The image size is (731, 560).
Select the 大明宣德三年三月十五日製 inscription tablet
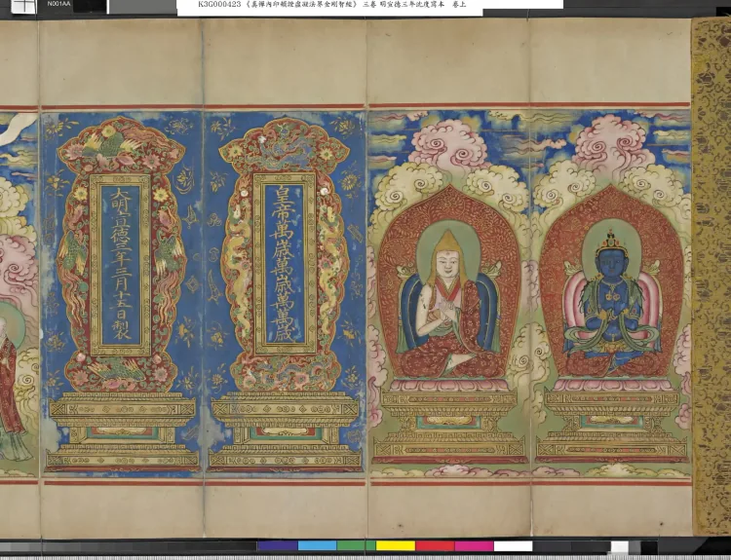[x=121, y=265]
